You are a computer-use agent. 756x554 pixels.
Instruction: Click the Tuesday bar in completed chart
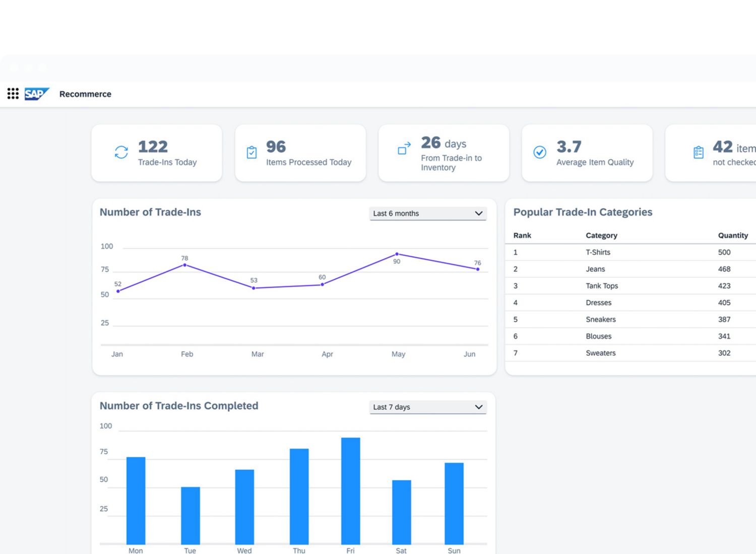click(x=191, y=515)
